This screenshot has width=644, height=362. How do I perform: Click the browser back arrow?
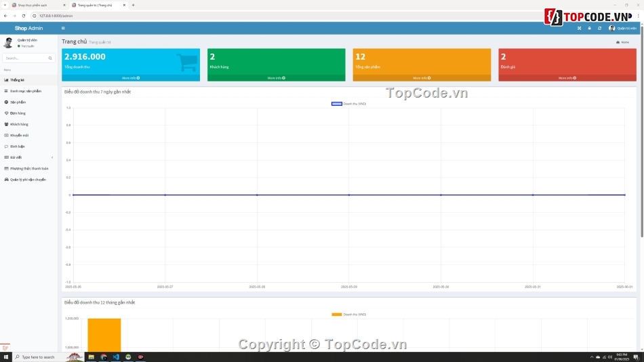click(5, 16)
